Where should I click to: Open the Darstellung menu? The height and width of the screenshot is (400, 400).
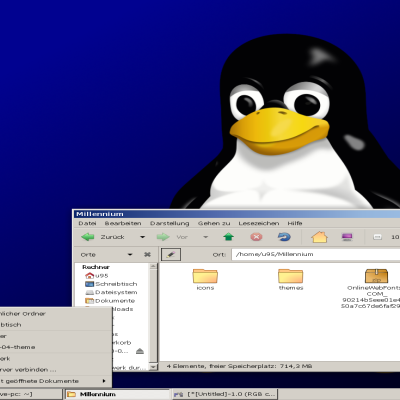coord(170,223)
